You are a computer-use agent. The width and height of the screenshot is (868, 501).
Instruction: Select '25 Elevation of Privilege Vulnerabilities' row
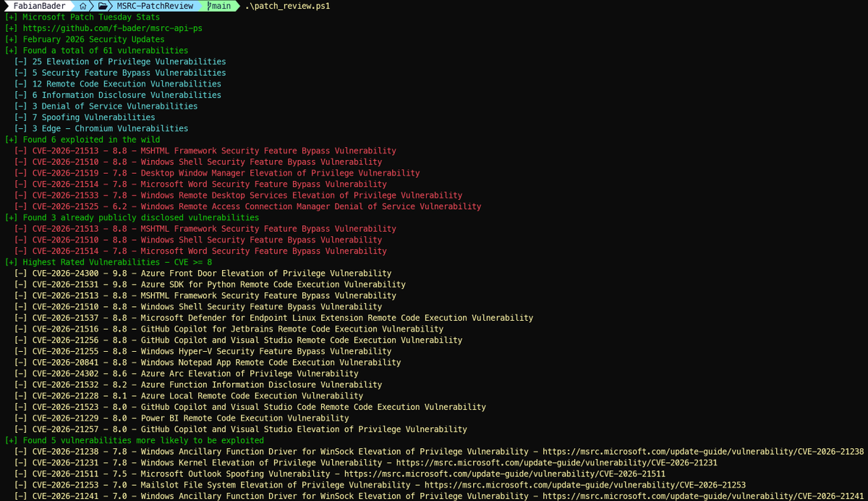pos(120,62)
